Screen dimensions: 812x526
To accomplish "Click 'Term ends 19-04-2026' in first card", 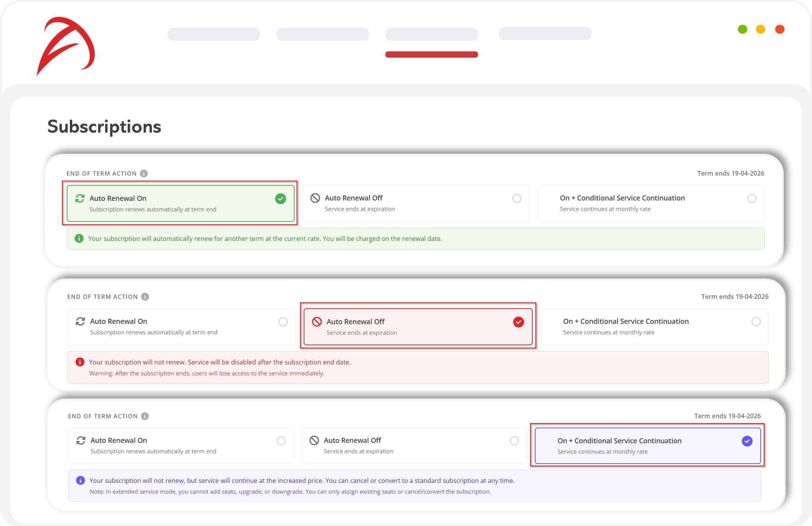I will point(731,173).
